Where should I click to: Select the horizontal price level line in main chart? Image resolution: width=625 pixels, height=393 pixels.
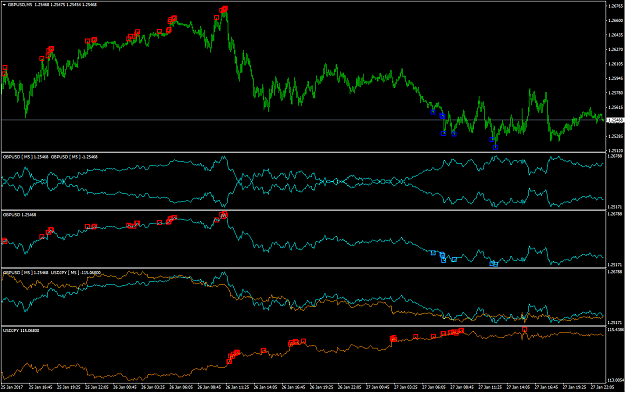303,120
